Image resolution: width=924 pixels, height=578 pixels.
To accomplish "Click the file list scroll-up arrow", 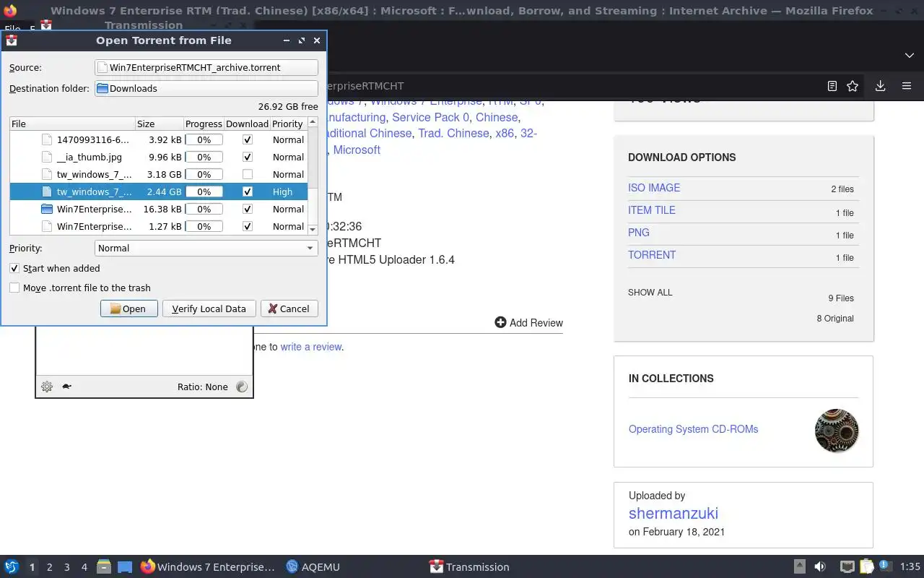I will coord(313,123).
